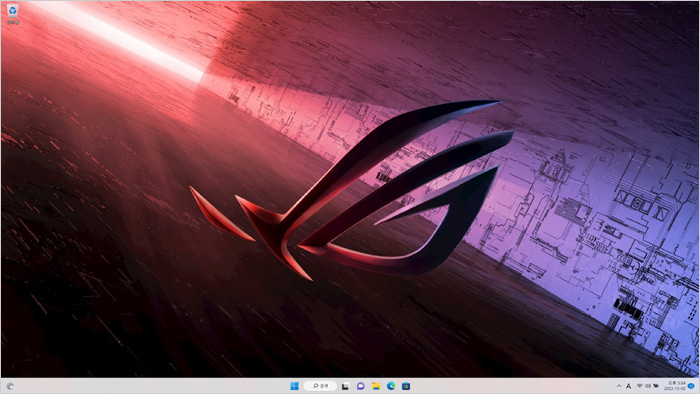
Task: Open the Recycle Bin desktop icon
Action: click(13, 13)
